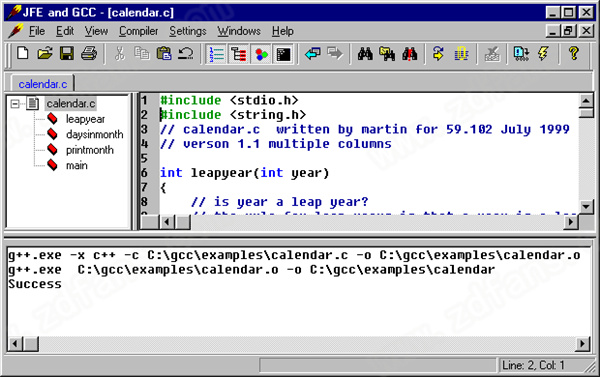Screen dimensions: 600x377
Task: Open the Settings menu
Action: [x=188, y=31]
